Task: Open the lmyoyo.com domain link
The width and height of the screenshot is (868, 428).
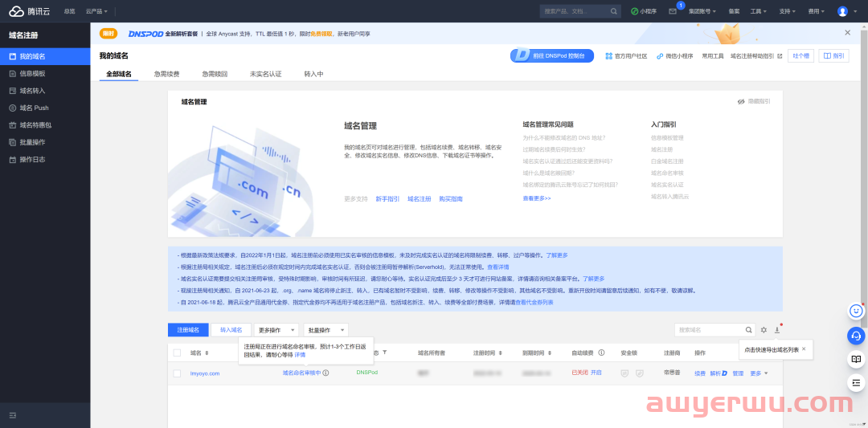Action: 205,373
